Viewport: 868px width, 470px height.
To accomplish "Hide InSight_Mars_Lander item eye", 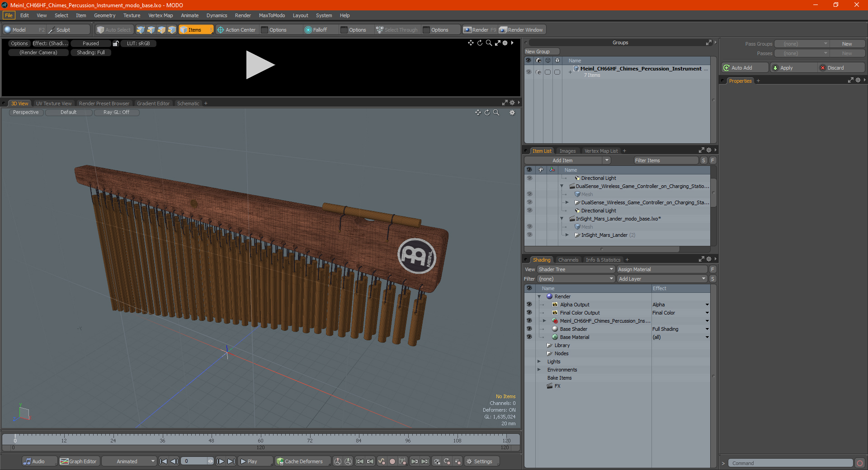I will [x=529, y=235].
